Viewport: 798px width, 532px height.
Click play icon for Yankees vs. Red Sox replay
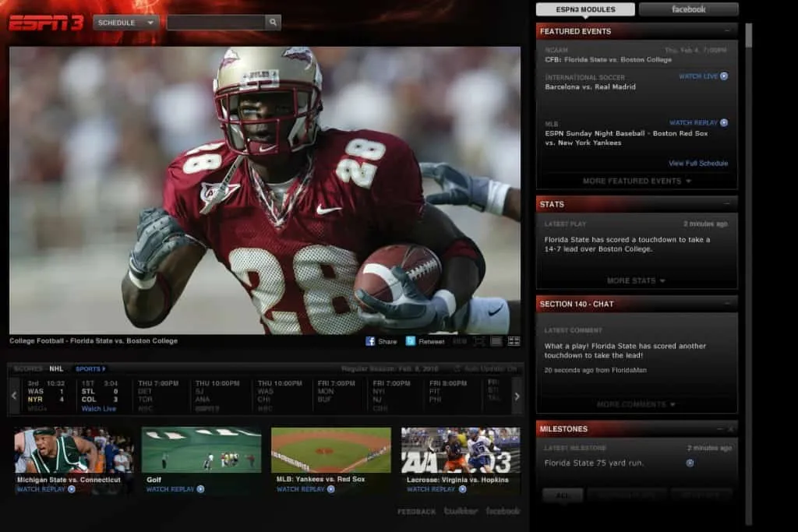pyautogui.click(x=330, y=489)
